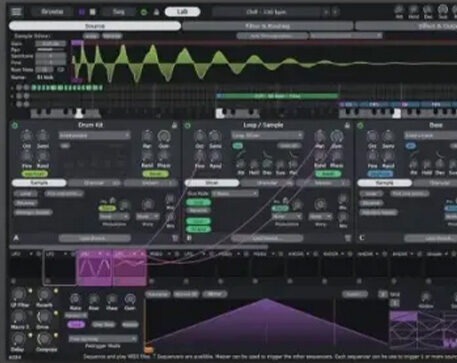The width and height of the screenshot is (457, 363).
Task: Adjust Loop / Sample Dec envelope knob
Action: pos(267,163)
